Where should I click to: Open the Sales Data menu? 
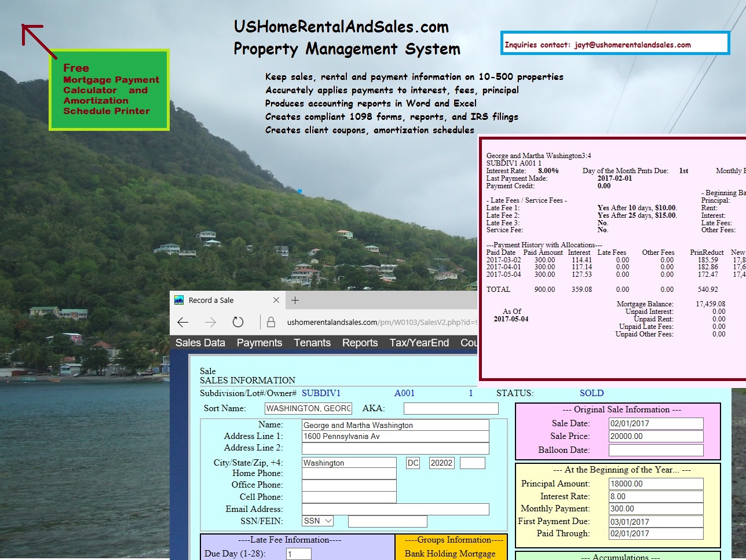click(200, 343)
